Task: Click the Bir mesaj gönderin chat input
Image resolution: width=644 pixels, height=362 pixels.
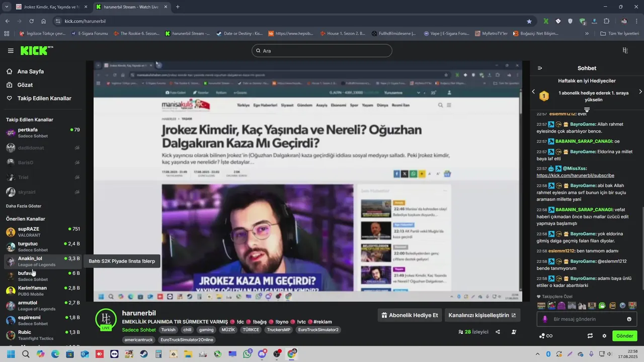Action: (586, 319)
